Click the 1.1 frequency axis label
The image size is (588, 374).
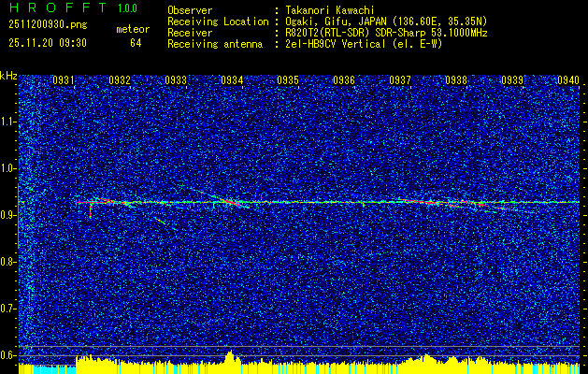point(7,122)
